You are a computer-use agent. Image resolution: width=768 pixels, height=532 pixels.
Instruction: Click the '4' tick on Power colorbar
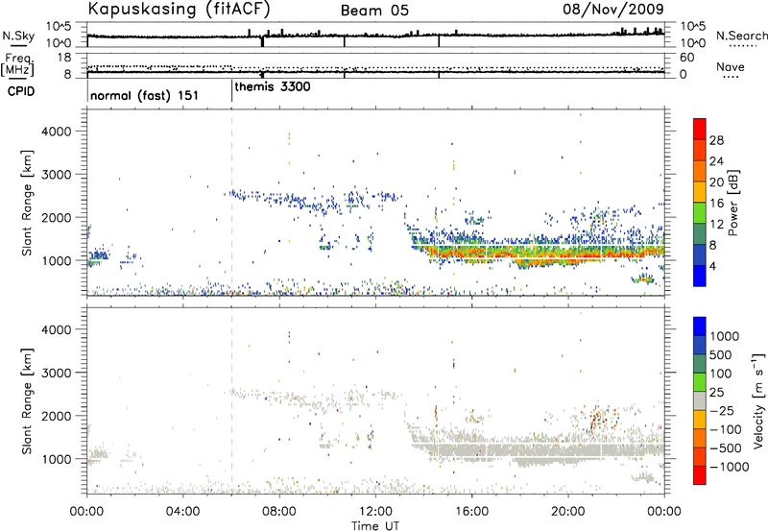coord(712,266)
